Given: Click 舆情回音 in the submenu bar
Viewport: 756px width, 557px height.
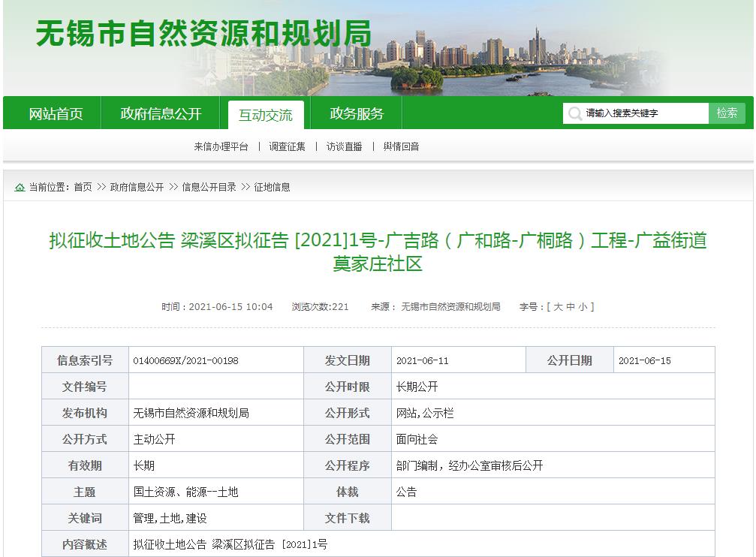Looking at the screenshot, I should [x=400, y=147].
